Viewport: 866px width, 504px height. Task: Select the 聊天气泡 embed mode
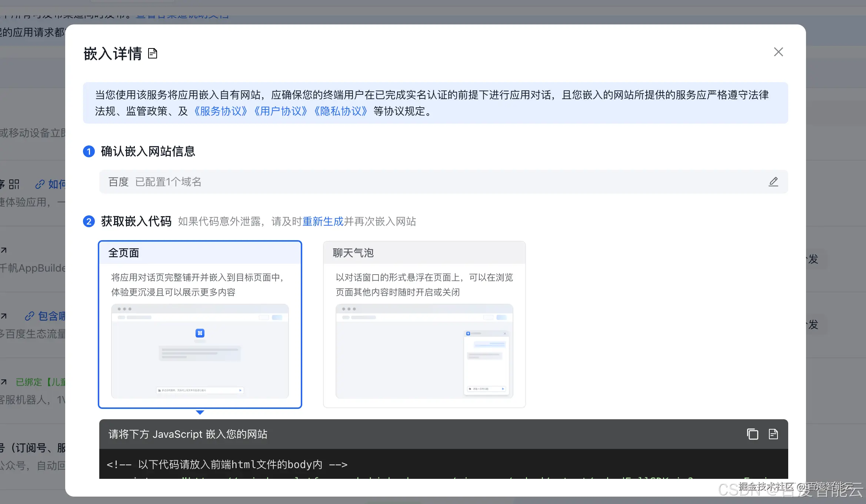(x=424, y=324)
